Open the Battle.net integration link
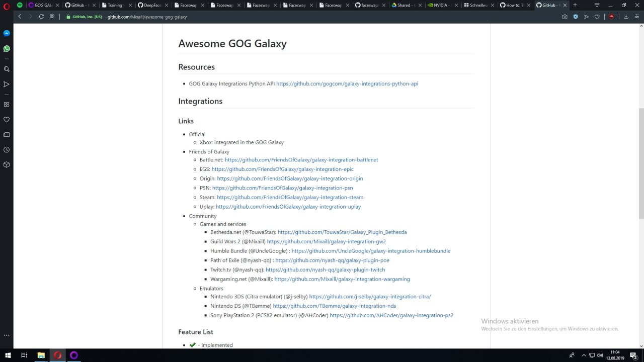 pyautogui.click(x=301, y=160)
